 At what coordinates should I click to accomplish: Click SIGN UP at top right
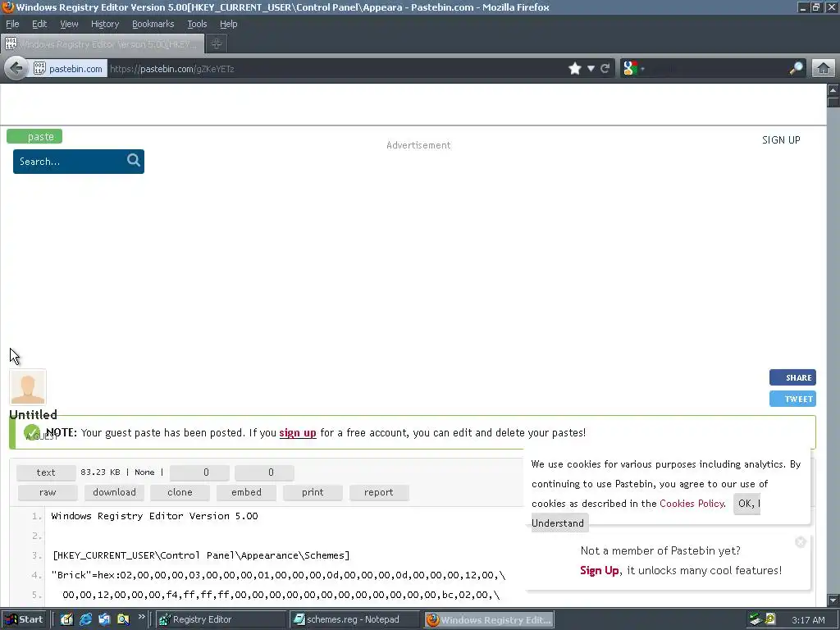pyautogui.click(x=781, y=139)
